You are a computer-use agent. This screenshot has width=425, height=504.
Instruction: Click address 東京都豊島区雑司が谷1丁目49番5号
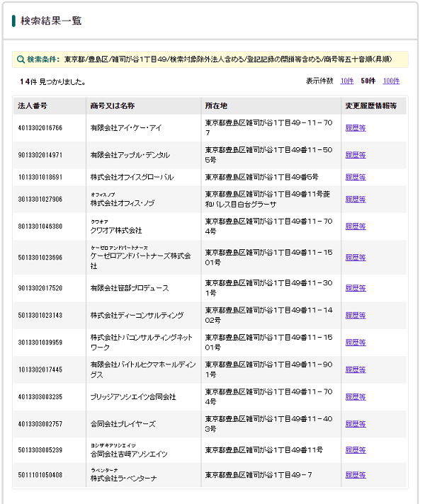point(261,177)
